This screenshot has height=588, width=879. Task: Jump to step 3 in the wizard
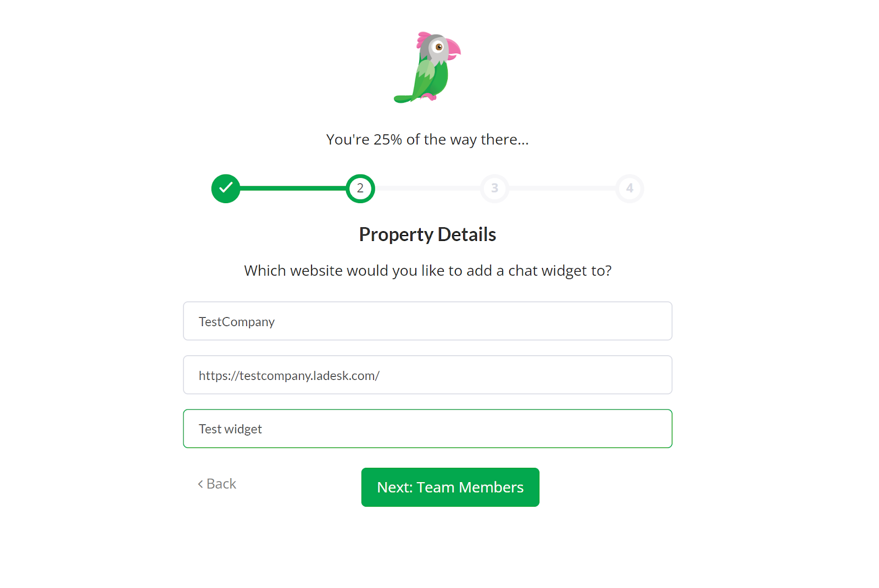pyautogui.click(x=495, y=188)
